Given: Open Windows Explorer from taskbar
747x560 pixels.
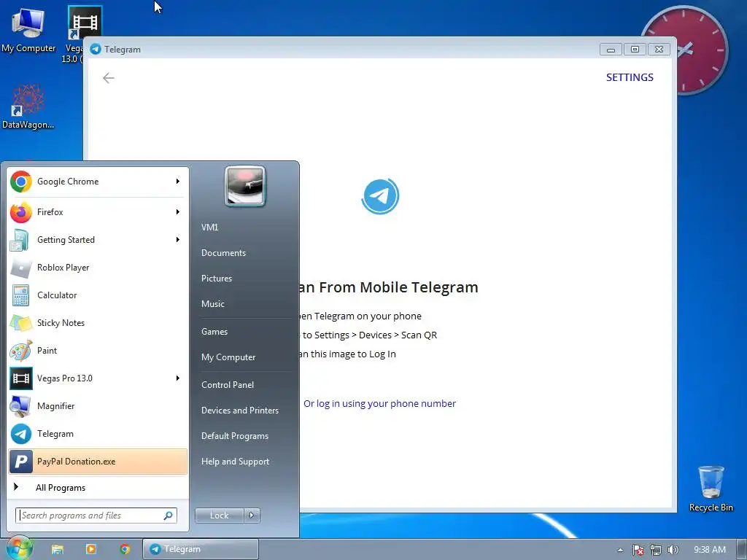Looking at the screenshot, I should point(58,549).
